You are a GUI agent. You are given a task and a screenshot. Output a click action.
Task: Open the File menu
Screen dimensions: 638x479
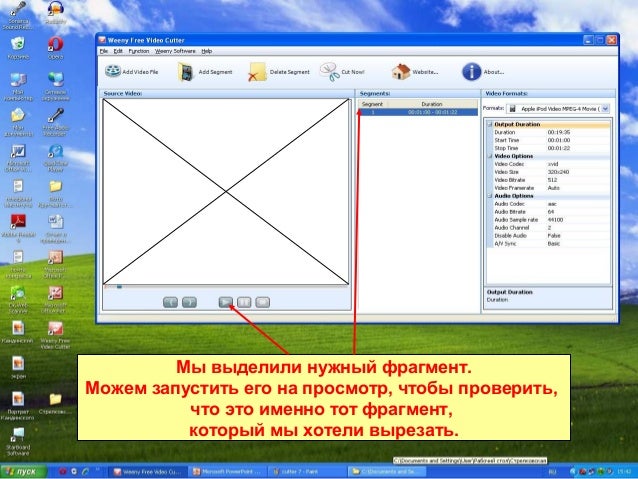104,51
